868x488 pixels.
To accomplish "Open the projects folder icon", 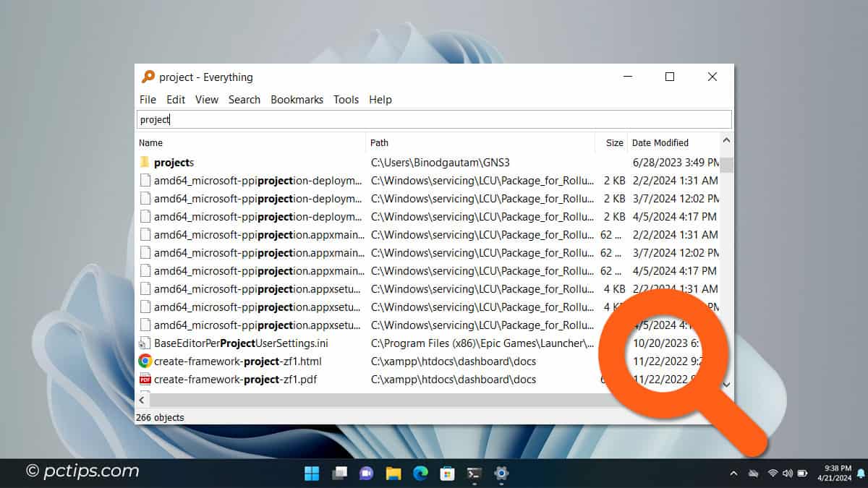I will 145,162.
